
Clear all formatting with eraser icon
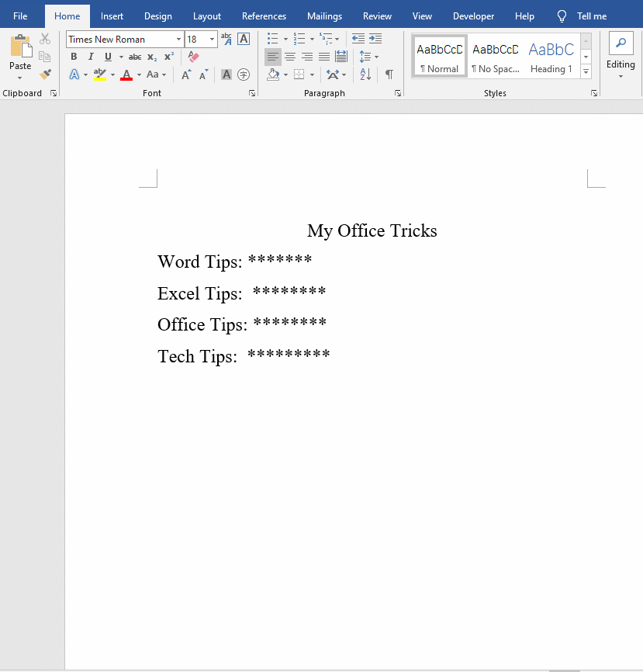pyautogui.click(x=193, y=57)
